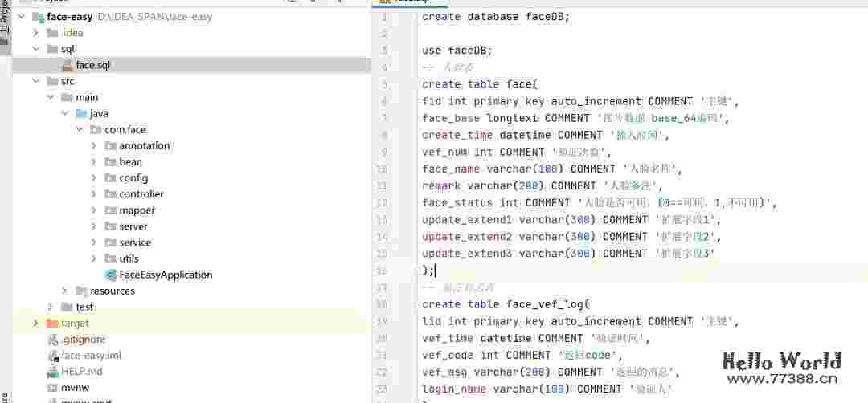Image resolution: width=868 pixels, height=403 pixels.
Task: Click the FaceEasyApplication class icon
Action: coord(110,275)
